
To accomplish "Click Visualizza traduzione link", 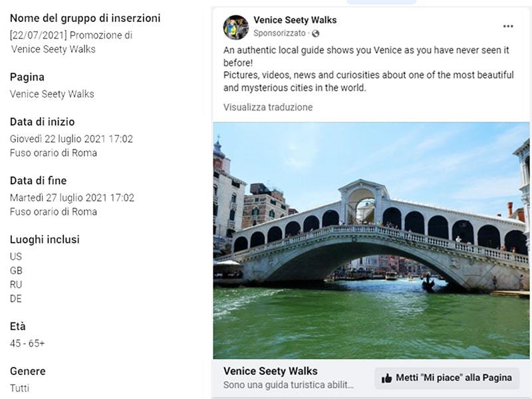I will 268,107.
